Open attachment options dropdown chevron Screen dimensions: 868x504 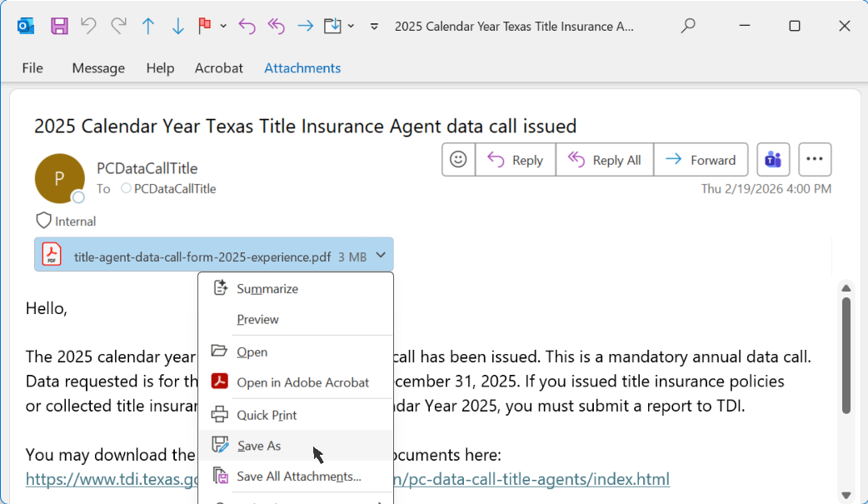[381, 256]
